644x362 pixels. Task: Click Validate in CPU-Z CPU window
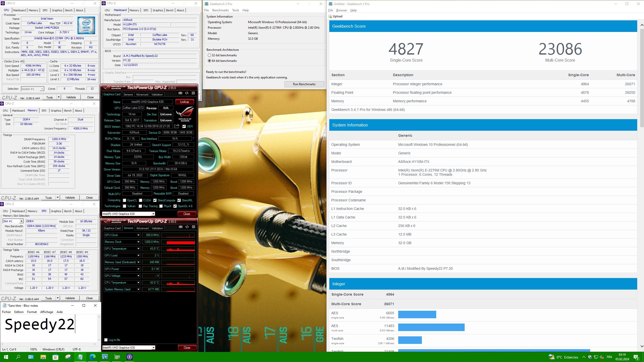coord(71,97)
